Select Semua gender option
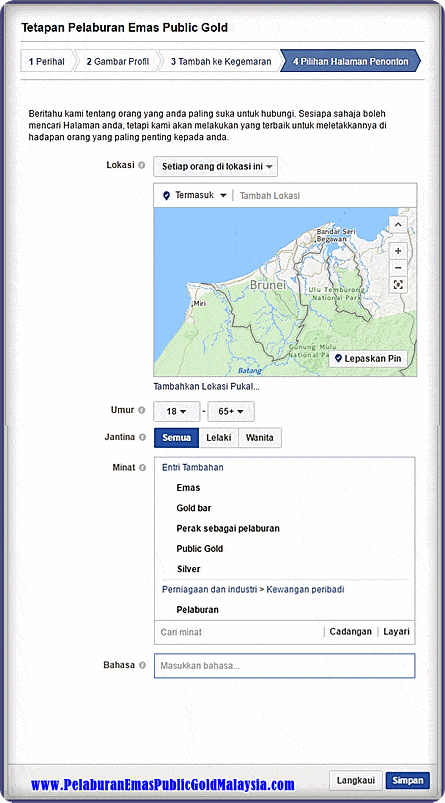The width and height of the screenshot is (445, 803). click(x=176, y=438)
